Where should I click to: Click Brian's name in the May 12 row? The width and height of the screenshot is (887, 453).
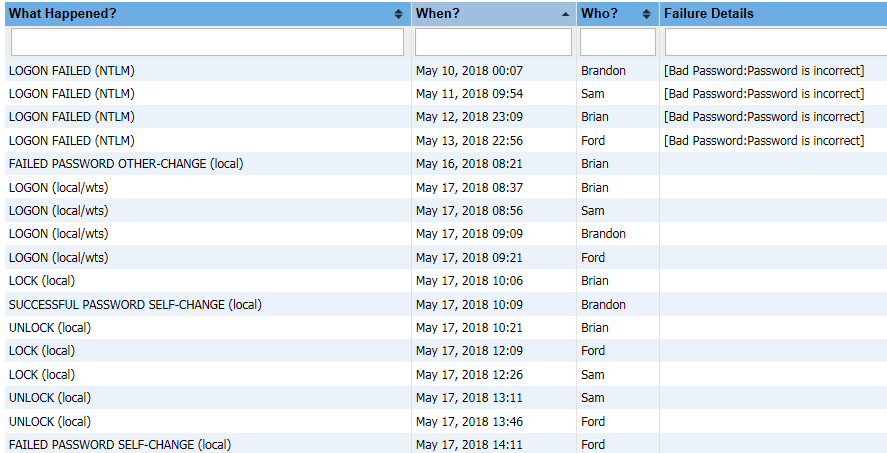pos(595,117)
